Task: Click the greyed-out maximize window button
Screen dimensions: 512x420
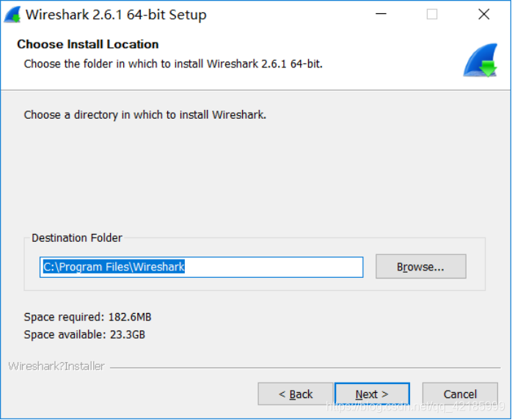Action: click(432, 15)
